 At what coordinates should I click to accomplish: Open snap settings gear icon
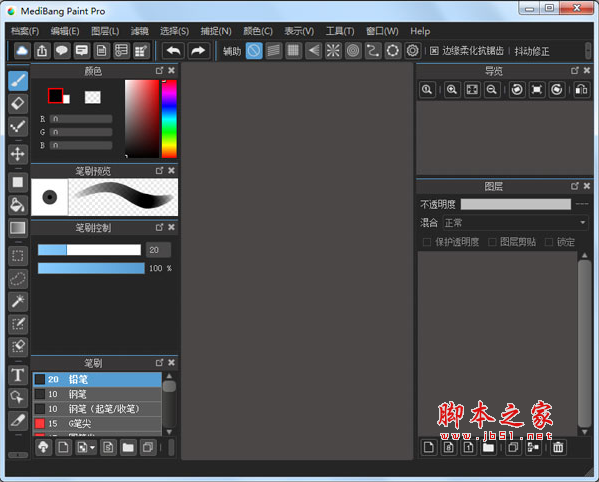click(413, 51)
